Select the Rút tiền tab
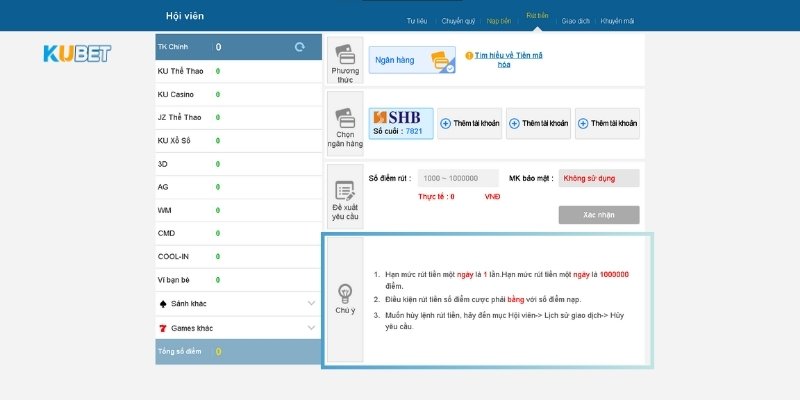The image size is (800, 400). point(537,15)
